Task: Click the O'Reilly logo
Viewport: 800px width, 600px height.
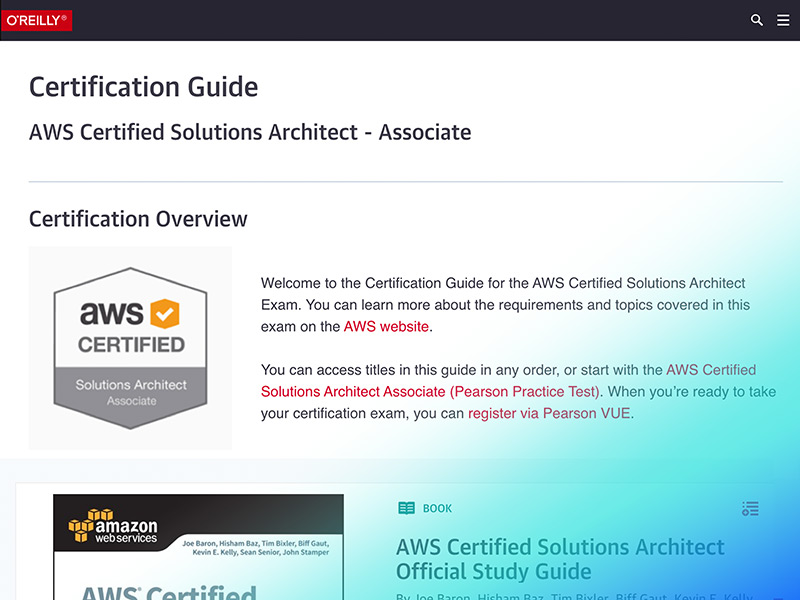Action: (x=36, y=20)
